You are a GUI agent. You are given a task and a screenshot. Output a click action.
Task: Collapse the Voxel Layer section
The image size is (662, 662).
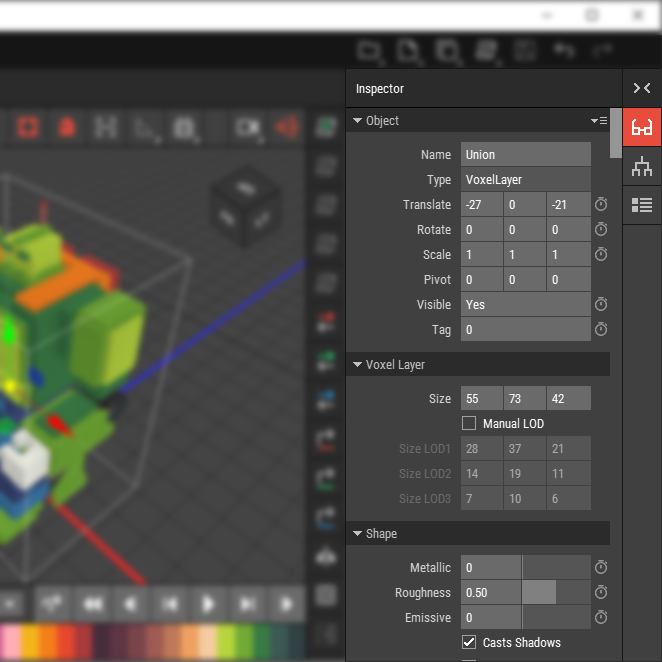click(358, 365)
